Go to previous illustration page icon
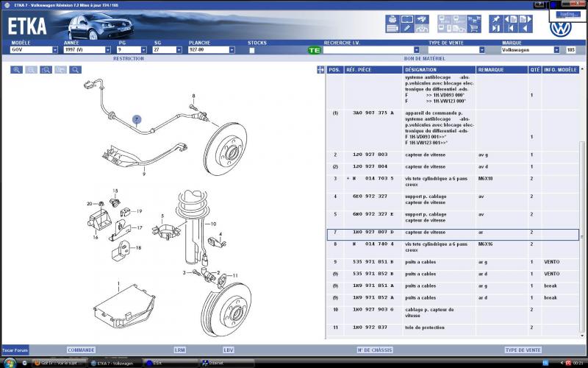This screenshot has height=368, width=588. click(x=511, y=19)
